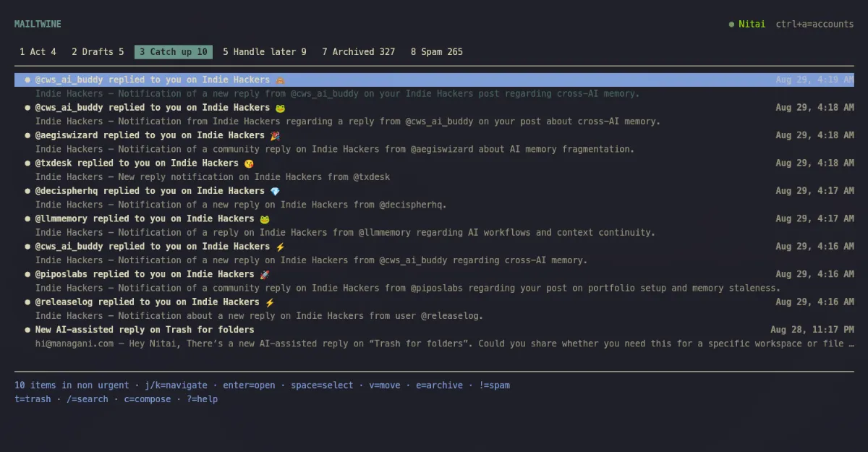
Task: Click the MAILTWINE app title
Action: tap(38, 24)
